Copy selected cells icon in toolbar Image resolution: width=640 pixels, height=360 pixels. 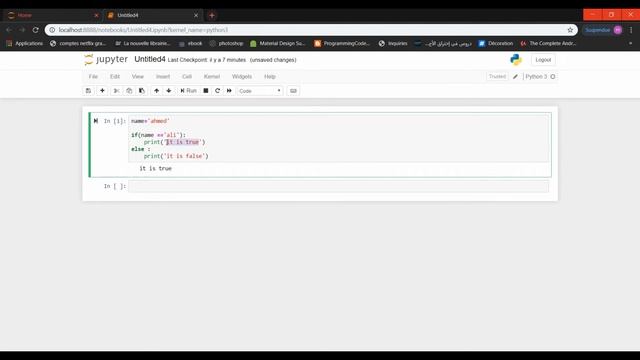[129, 91]
